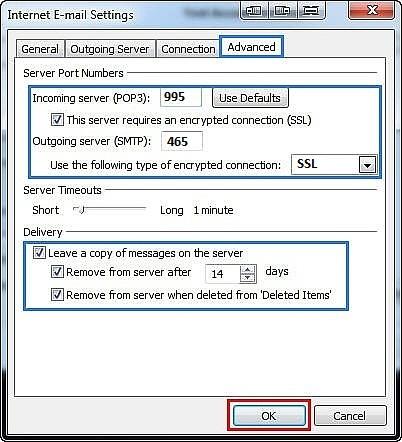Image resolution: width=402 pixels, height=442 pixels.
Task: Click the Advanced tab
Action: coord(251,47)
